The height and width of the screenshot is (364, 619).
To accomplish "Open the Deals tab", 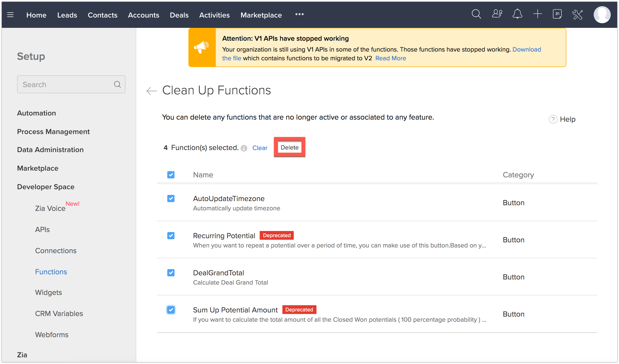I will point(179,15).
